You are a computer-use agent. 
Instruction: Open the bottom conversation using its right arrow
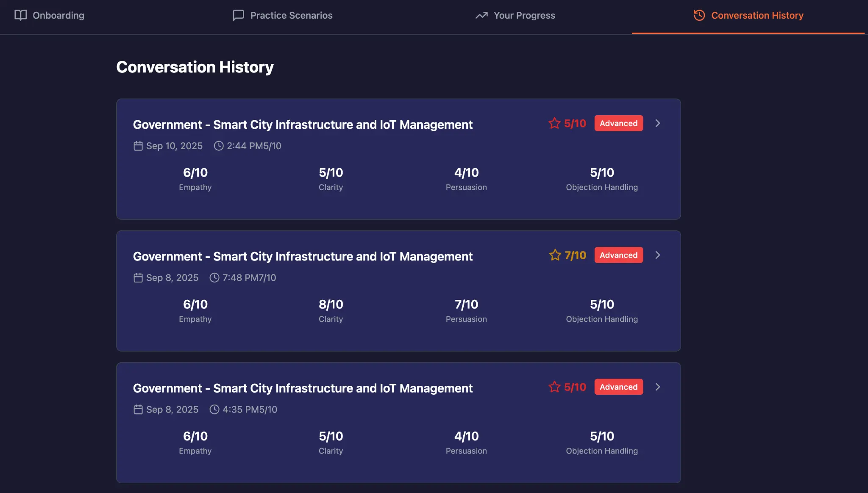(658, 387)
